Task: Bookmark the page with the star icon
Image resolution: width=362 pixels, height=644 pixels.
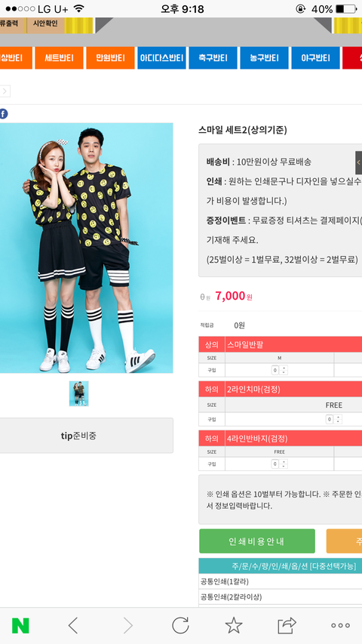Action: [234, 626]
